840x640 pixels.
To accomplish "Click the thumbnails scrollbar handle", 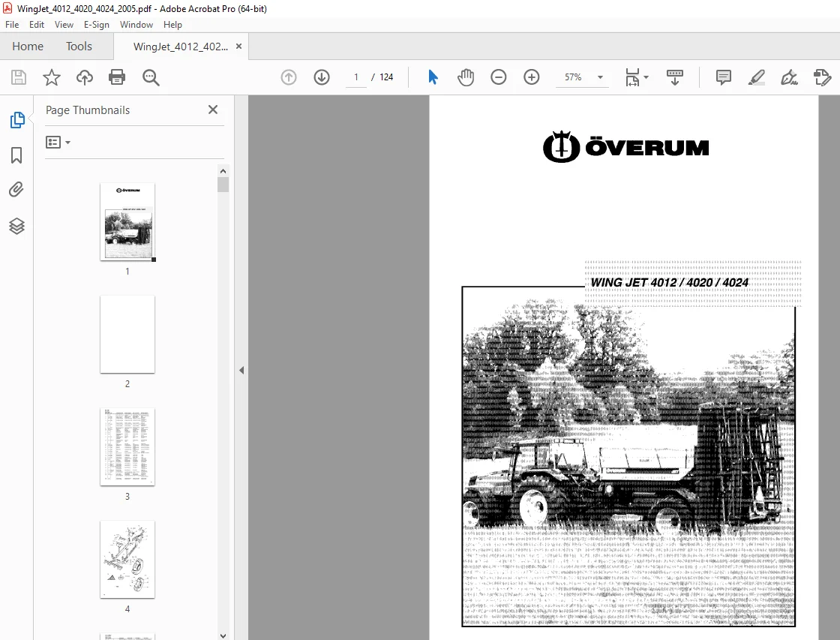I will [x=223, y=185].
